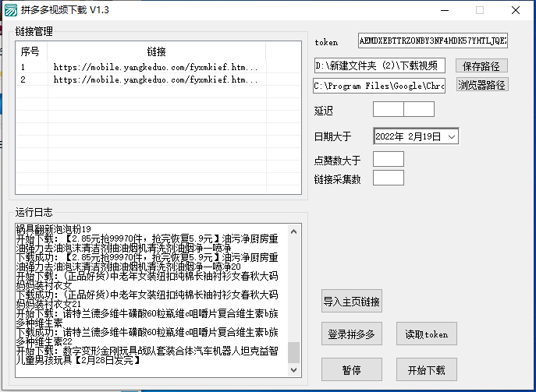Close the 拼多多视频下载 window
Screen dimensions: 536x392
[516, 10]
